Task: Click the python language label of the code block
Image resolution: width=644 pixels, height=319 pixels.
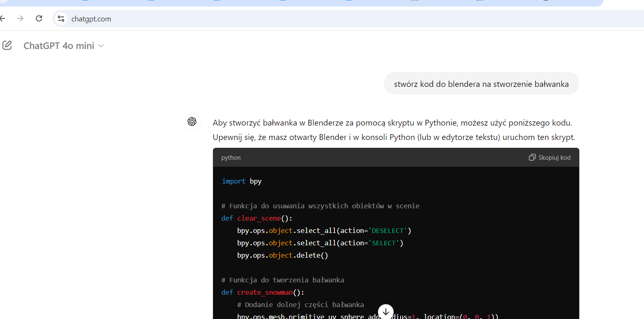Action: click(231, 158)
